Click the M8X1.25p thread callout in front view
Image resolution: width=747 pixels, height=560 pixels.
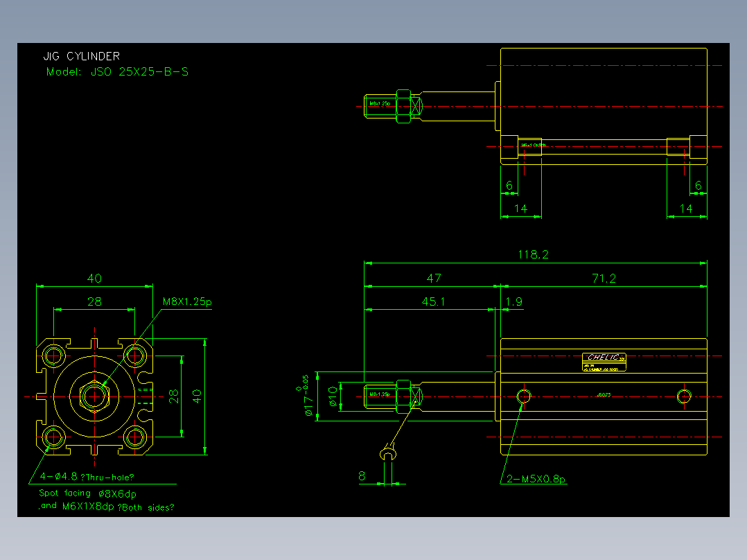187,301
